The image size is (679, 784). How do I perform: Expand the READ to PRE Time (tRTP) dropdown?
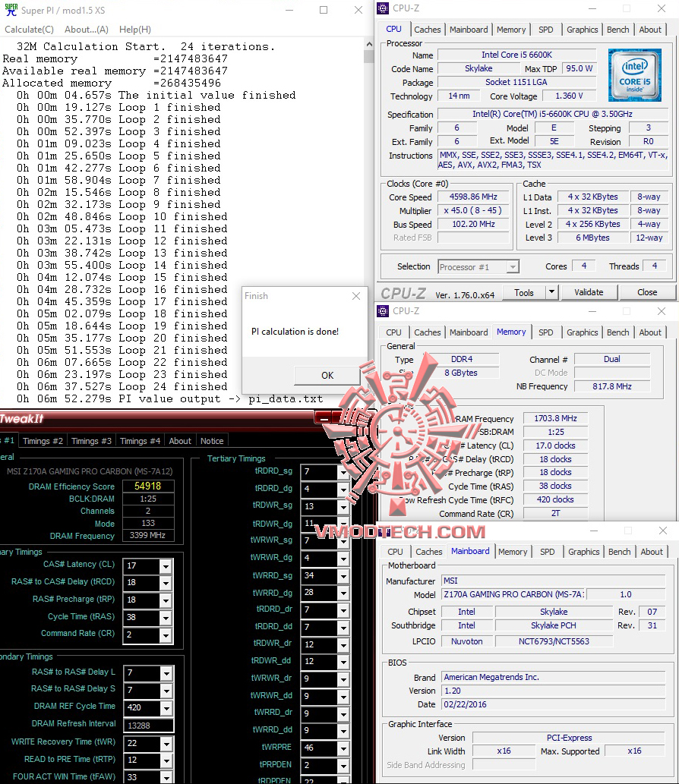click(x=166, y=761)
